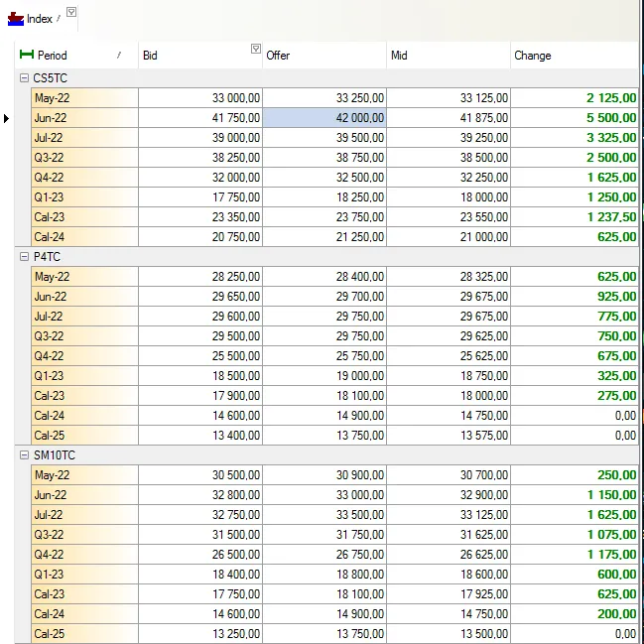Collapse the SM10TC group
Image resolution: width=644 pixels, height=644 pixels.
pyautogui.click(x=24, y=455)
